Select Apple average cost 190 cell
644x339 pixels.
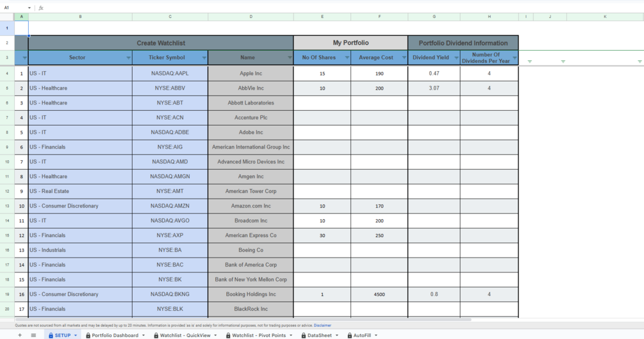379,74
